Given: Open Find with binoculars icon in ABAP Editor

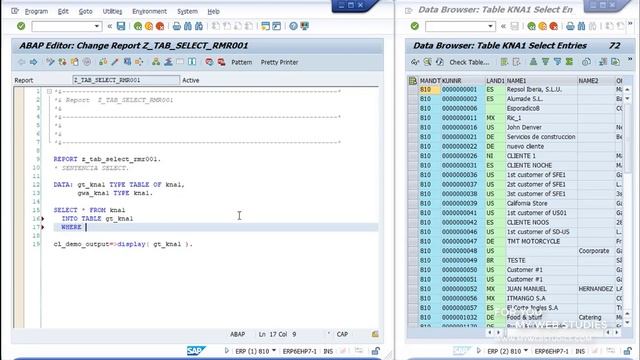Looking at the screenshot, I should (x=188, y=26).
